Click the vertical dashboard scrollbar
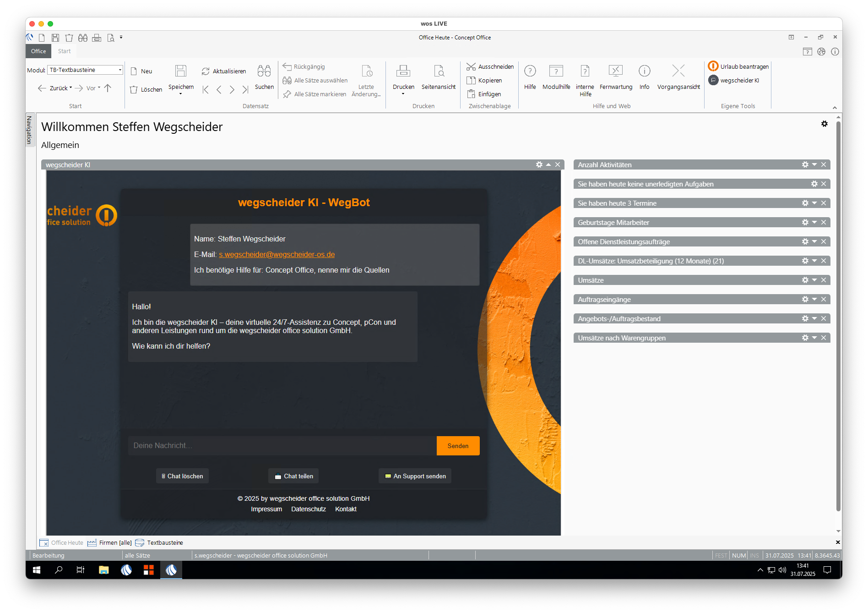Image resolution: width=868 pixels, height=613 pixels. click(x=838, y=316)
